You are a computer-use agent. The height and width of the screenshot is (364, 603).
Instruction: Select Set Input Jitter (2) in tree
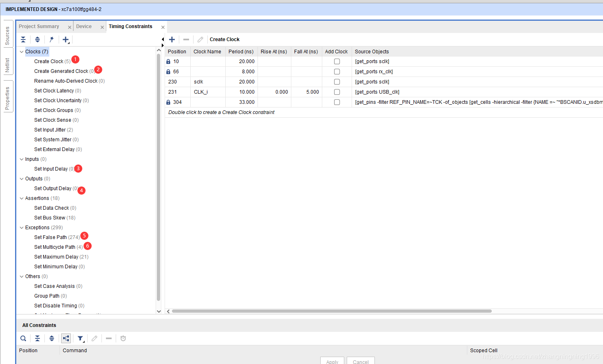coord(53,130)
